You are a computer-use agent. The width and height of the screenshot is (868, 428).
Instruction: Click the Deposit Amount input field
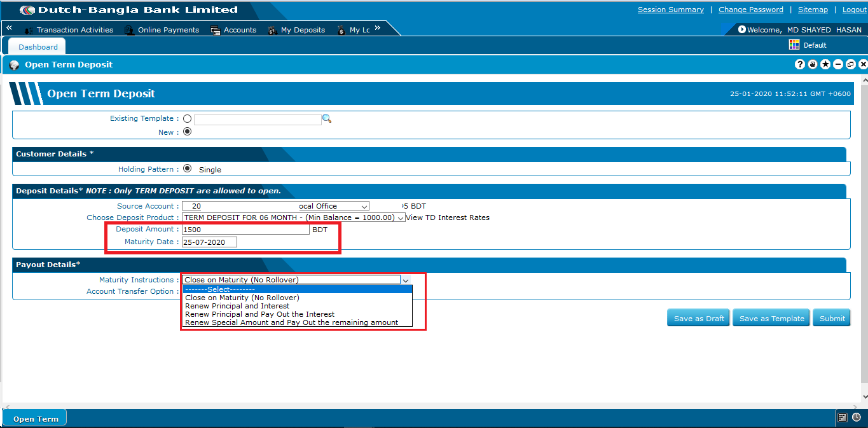tap(245, 230)
